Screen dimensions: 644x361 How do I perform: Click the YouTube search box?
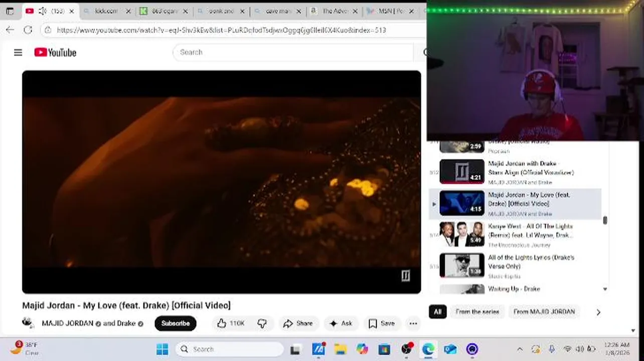[293, 52]
